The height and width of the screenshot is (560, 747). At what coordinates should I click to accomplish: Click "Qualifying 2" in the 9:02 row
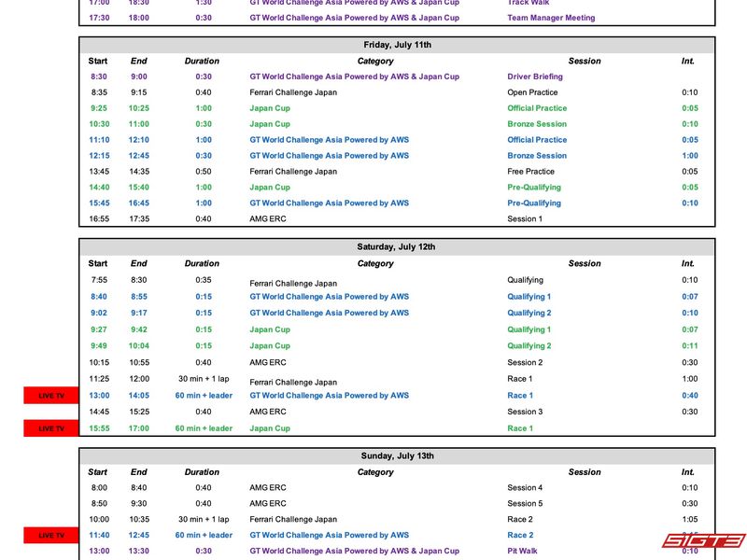[x=529, y=313]
